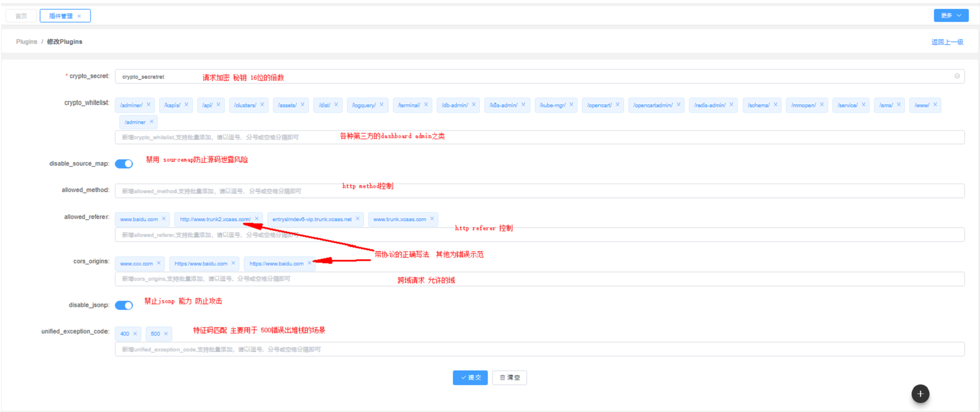The height and width of the screenshot is (412, 980).
Task: Click the 提交 submit button
Action: (470, 378)
